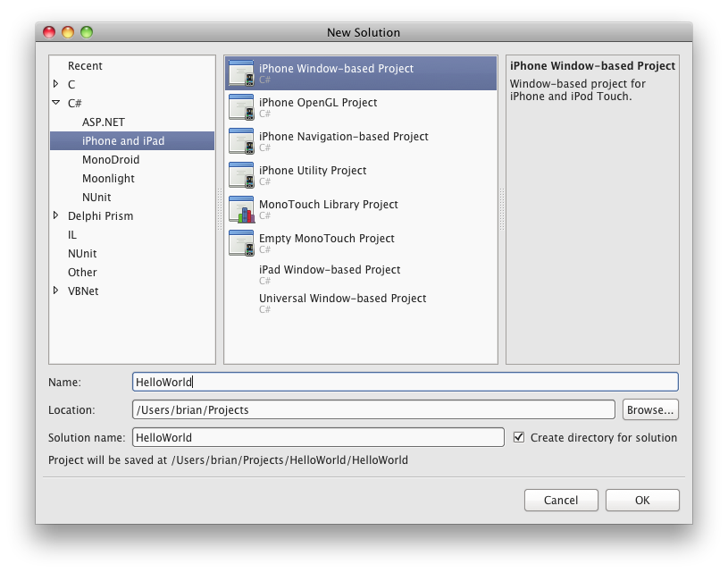Click the OK button
728x573 pixels.
point(642,500)
